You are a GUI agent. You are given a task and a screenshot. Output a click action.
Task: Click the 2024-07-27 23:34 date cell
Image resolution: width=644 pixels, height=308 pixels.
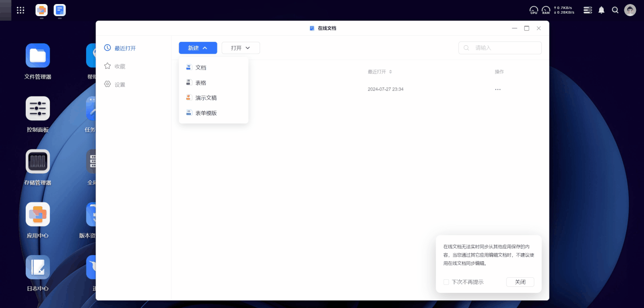coord(385,89)
